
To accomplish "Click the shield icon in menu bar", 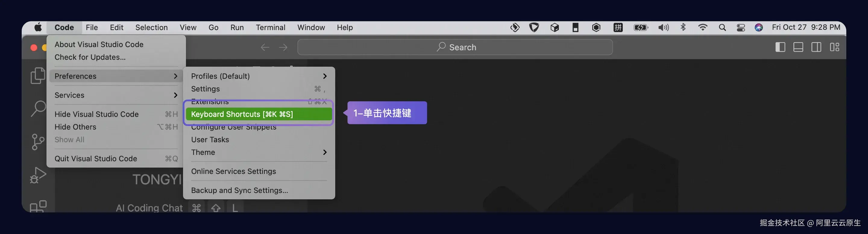I will (534, 28).
